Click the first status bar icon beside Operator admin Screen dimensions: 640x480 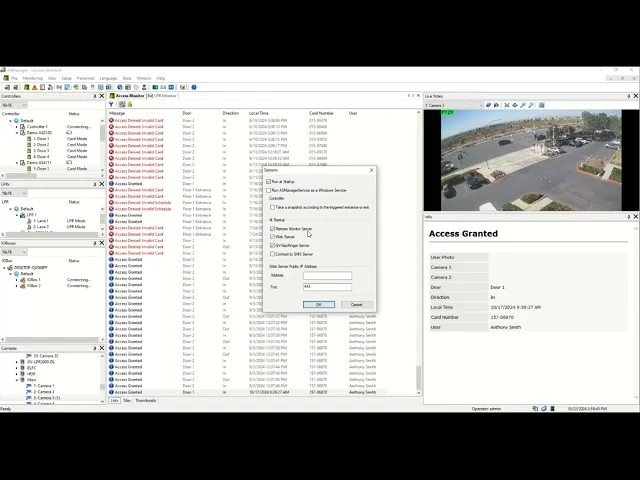pyautogui.click(x=535, y=409)
